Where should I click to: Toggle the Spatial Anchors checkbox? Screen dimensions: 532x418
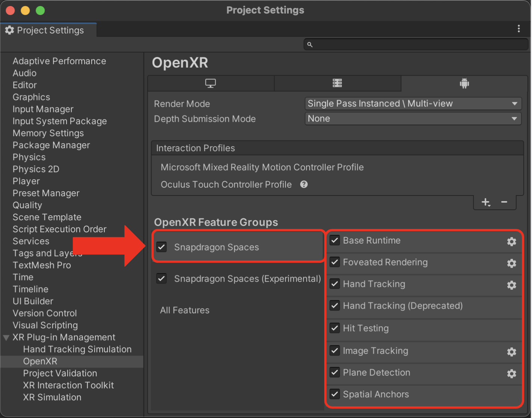click(335, 394)
